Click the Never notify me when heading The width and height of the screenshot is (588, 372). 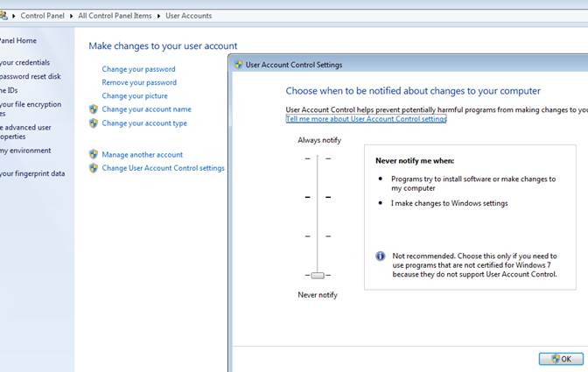pos(415,160)
